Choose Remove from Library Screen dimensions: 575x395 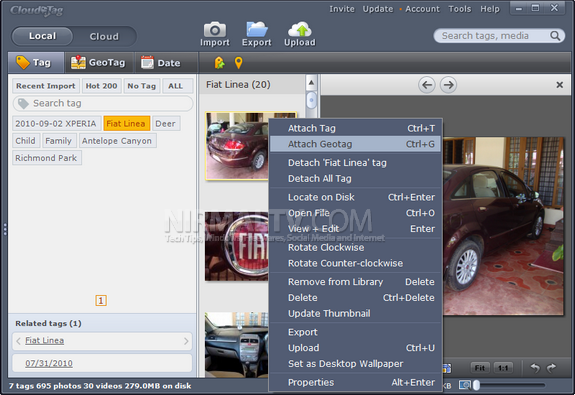pyautogui.click(x=355, y=282)
